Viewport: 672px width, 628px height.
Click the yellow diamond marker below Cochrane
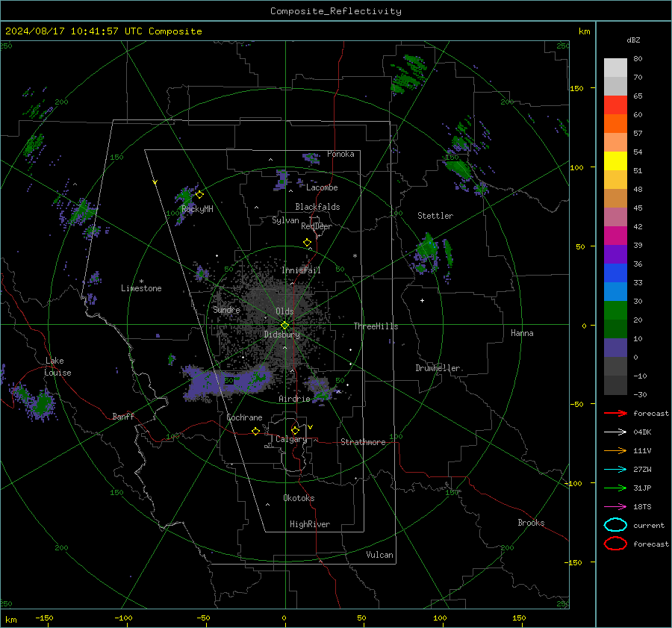tap(255, 431)
